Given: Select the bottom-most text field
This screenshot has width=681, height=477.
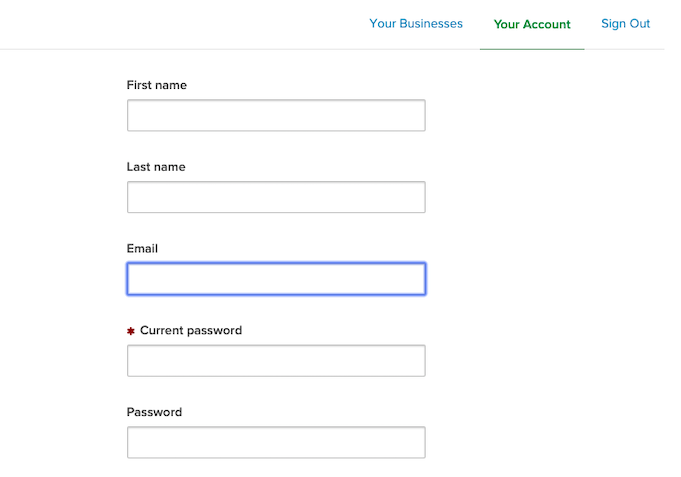Looking at the screenshot, I should 276,442.
